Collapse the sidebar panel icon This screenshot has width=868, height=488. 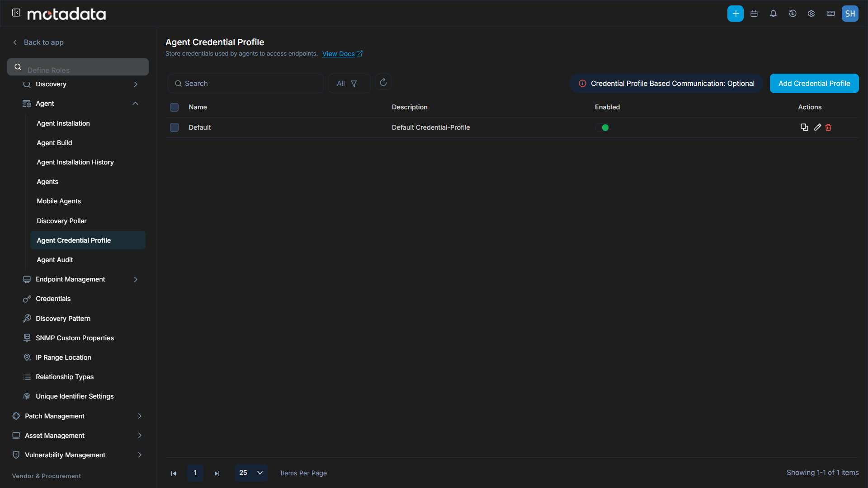coord(16,13)
